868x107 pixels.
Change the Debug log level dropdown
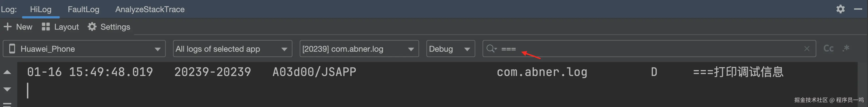tap(451, 49)
